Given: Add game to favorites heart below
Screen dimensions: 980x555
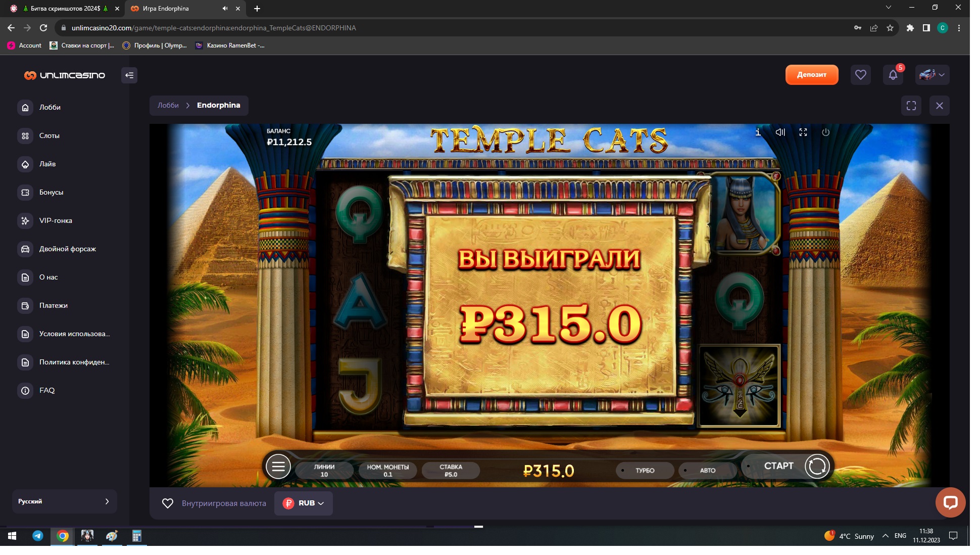Looking at the screenshot, I should point(167,503).
